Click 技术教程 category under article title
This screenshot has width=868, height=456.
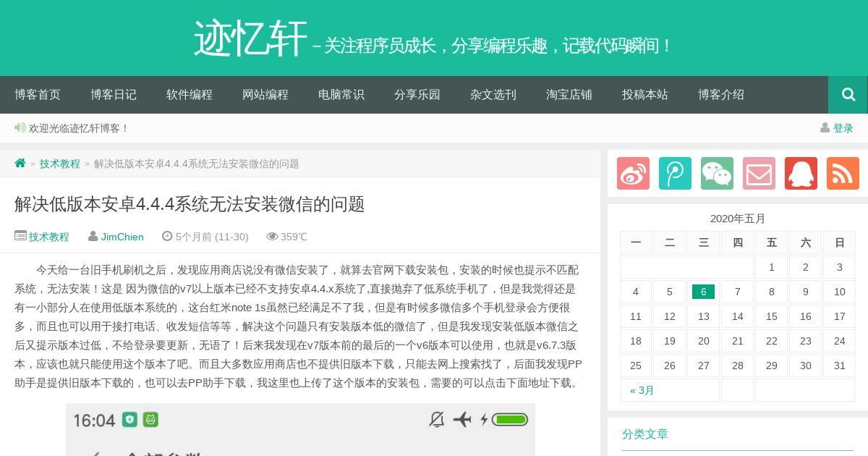click(x=49, y=237)
